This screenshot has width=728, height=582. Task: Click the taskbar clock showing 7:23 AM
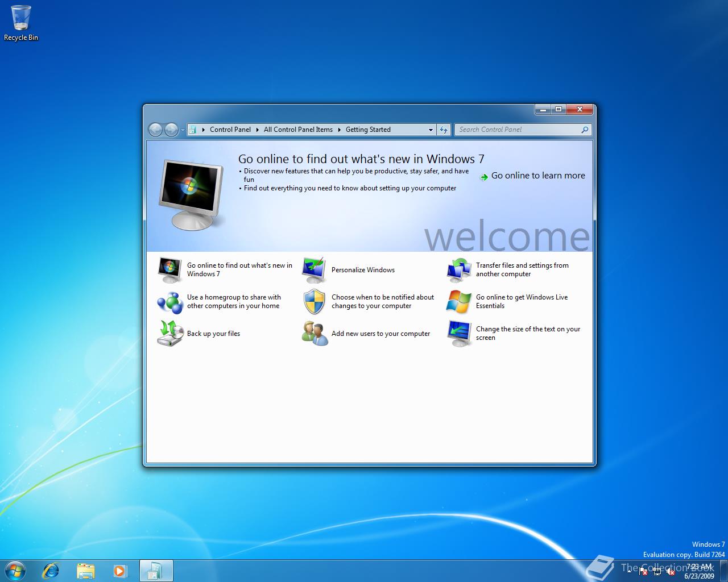coord(699,571)
